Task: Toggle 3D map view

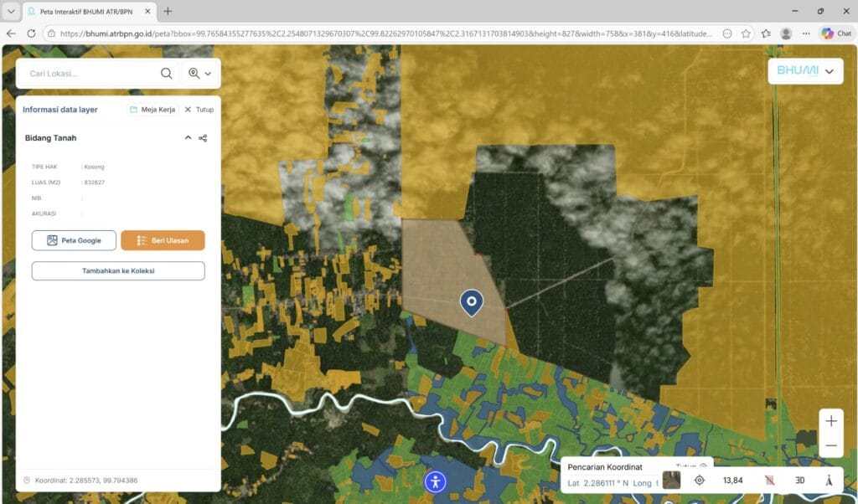Action: (799, 480)
